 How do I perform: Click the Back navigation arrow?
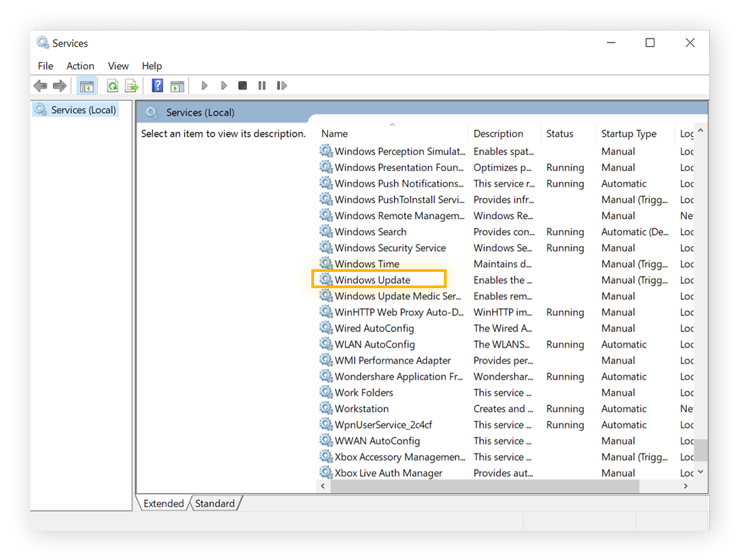41,85
